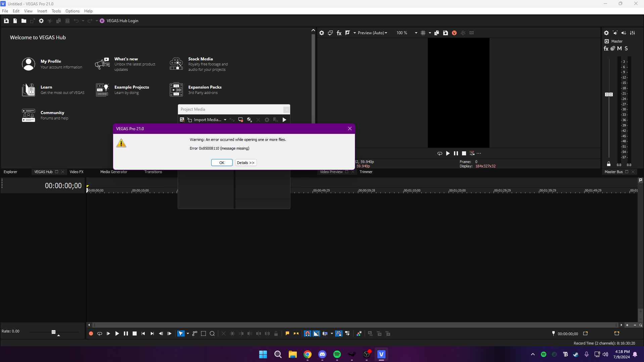Copy snapshot to clipboard icon in preview

point(437,33)
